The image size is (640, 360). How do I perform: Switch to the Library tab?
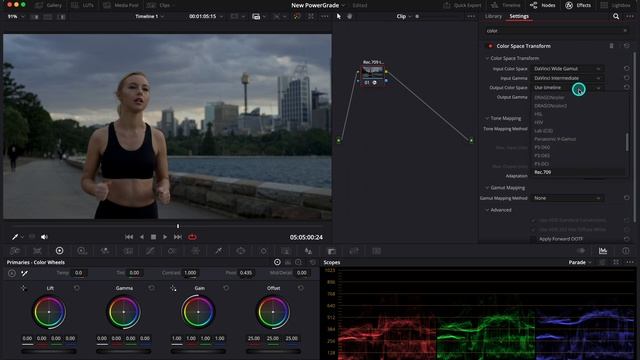pyautogui.click(x=493, y=16)
